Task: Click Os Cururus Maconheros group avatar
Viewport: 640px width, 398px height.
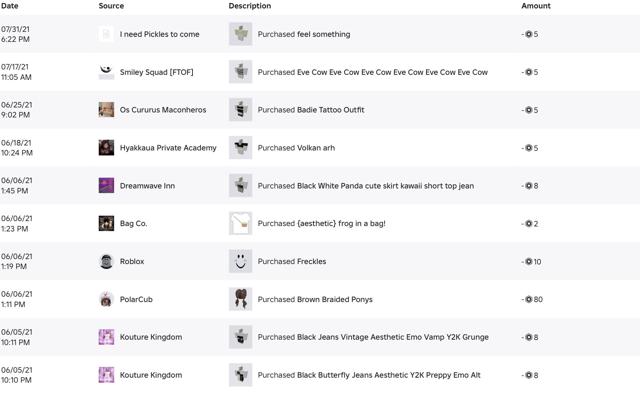Action: click(x=107, y=110)
